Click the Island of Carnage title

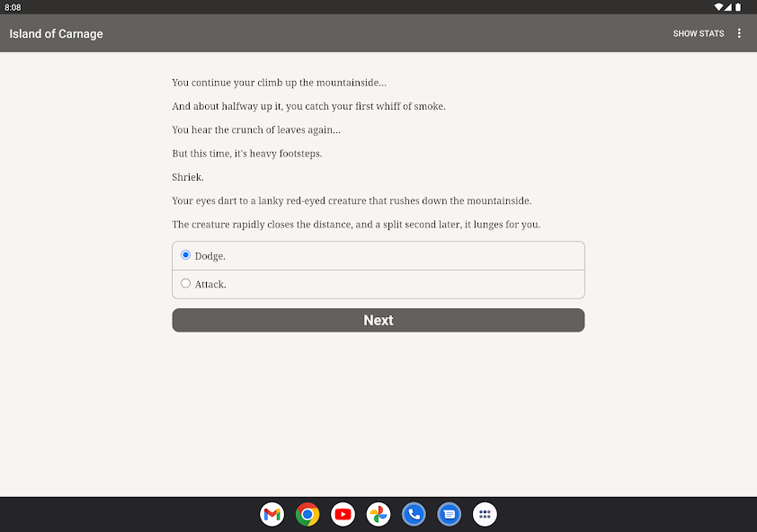tap(56, 34)
